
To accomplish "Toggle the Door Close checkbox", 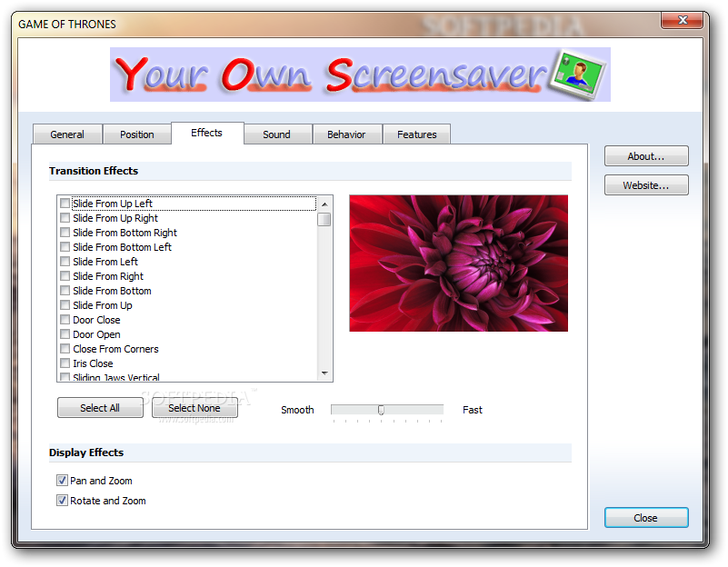I will (65, 320).
